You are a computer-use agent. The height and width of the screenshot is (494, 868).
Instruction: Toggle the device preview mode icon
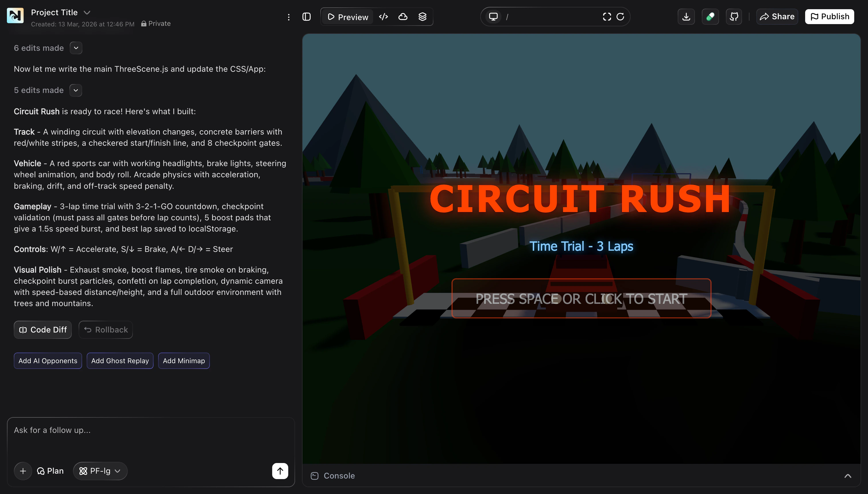coord(493,16)
